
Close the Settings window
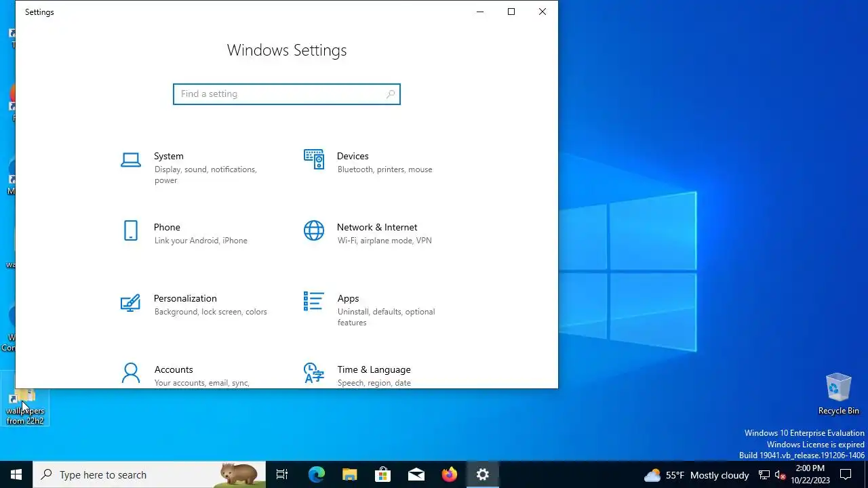click(542, 12)
